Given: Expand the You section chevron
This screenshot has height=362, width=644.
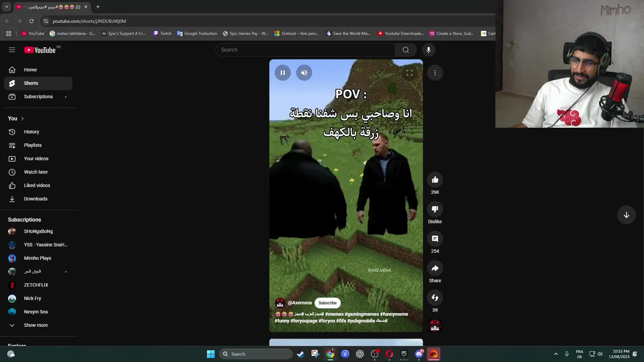Looking at the screenshot, I should pyautogui.click(x=22, y=119).
